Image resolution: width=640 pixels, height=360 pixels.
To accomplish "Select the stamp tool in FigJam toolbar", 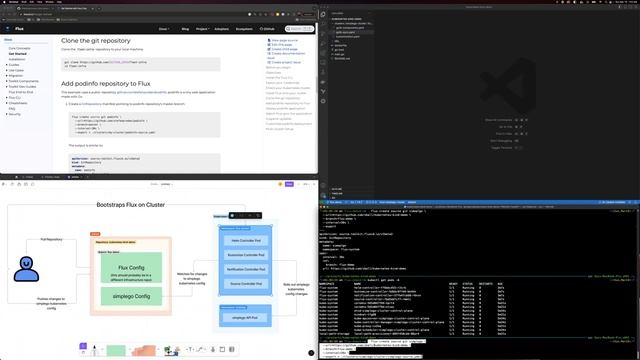I will 213,349.
